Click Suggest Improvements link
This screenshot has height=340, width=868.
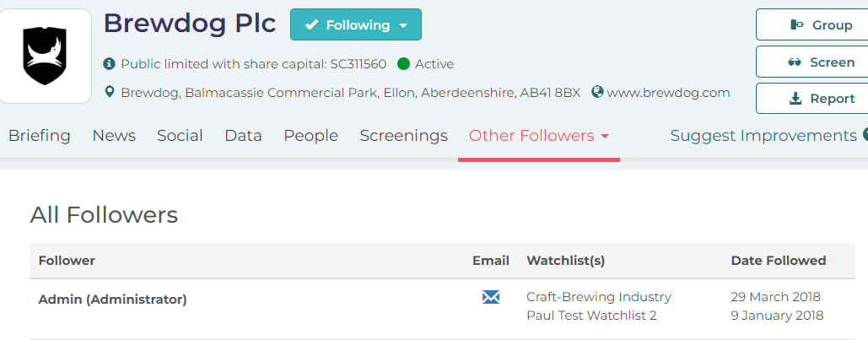coord(763,136)
